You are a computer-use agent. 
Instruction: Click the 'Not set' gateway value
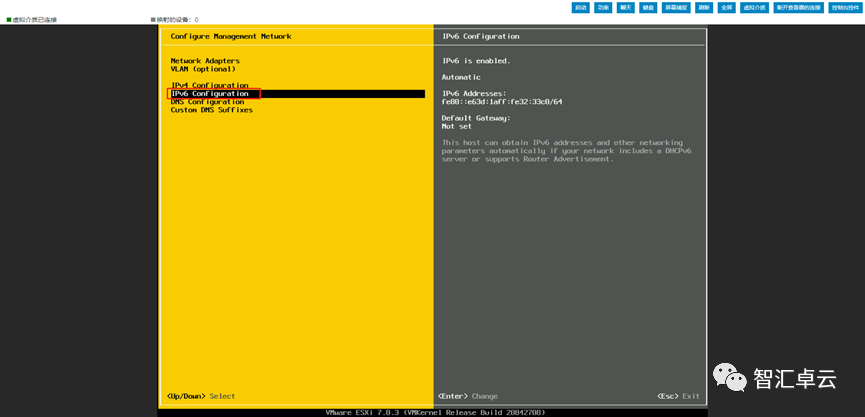[457, 126]
